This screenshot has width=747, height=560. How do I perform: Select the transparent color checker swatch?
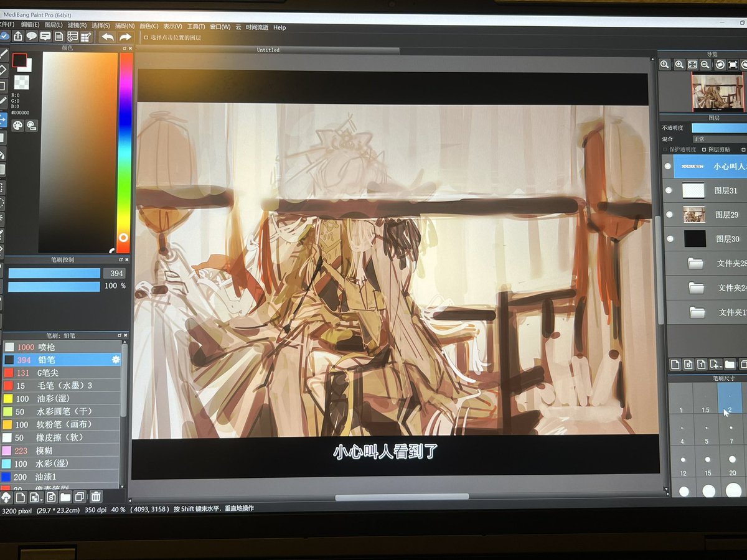coord(22,82)
